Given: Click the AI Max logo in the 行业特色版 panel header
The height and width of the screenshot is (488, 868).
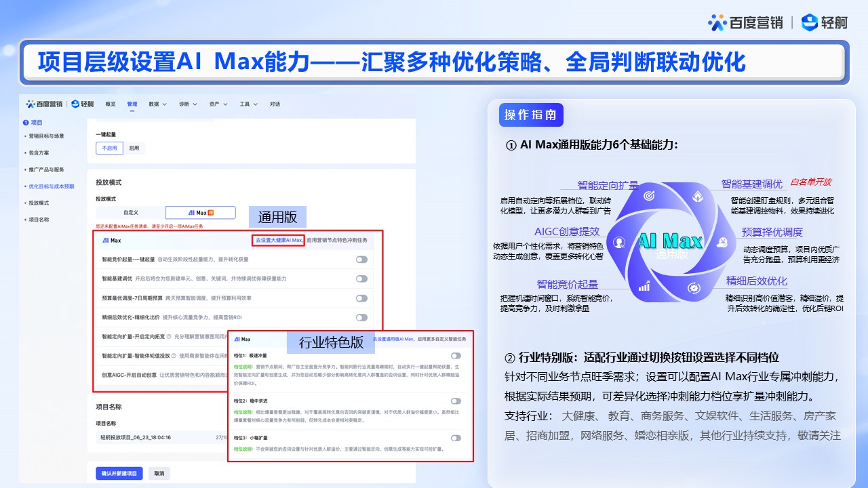Looking at the screenshot, I should 241,339.
